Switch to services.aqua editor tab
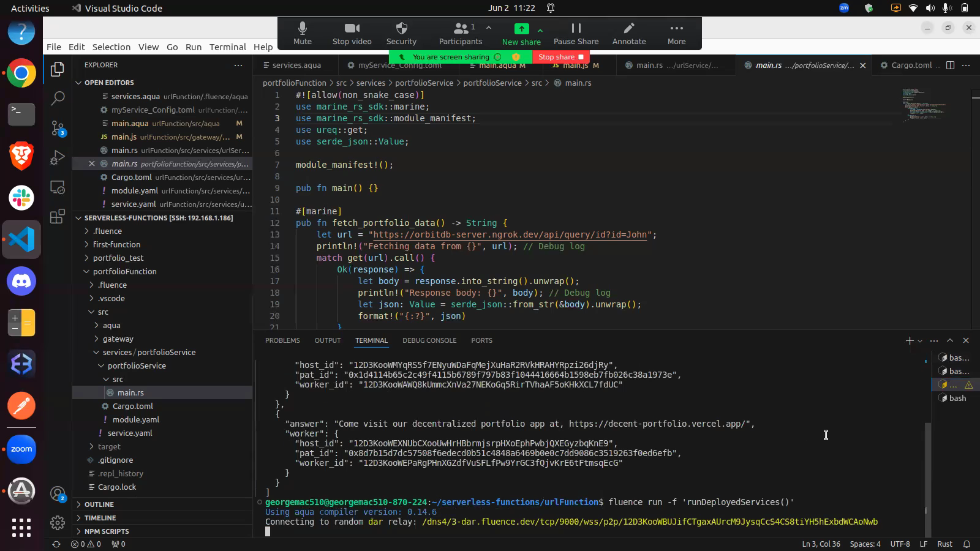 pyautogui.click(x=296, y=66)
